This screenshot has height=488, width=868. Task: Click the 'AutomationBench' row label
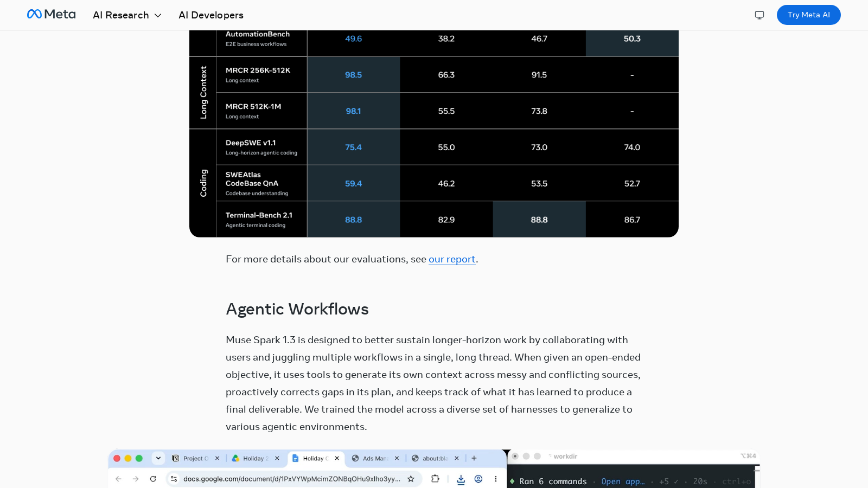tap(258, 34)
